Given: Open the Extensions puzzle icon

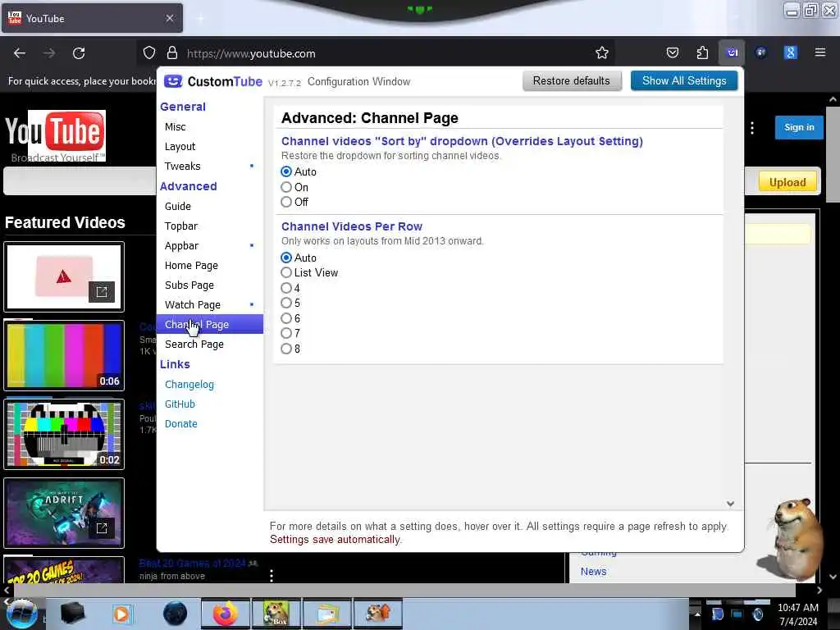Looking at the screenshot, I should point(702,52).
